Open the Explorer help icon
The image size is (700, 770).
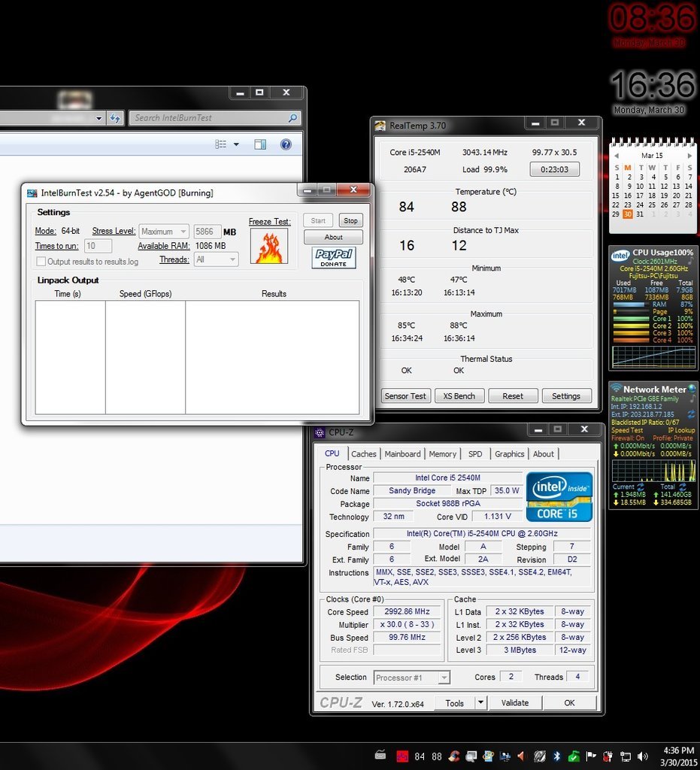(x=286, y=144)
